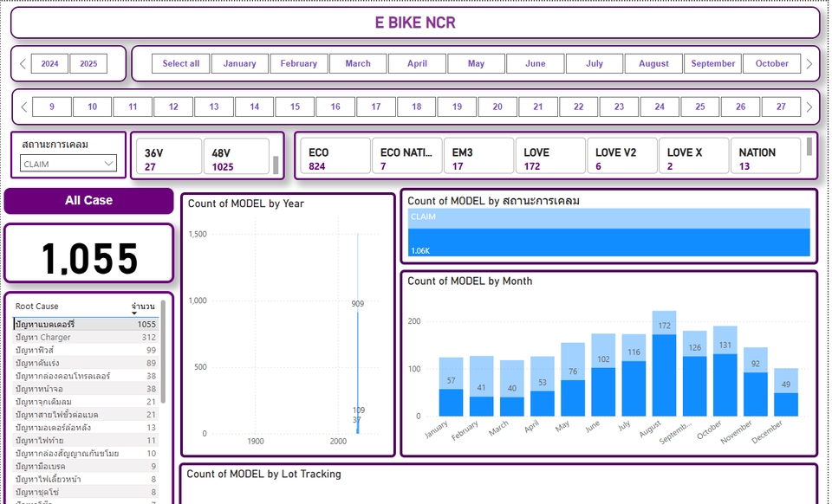
Task: Sort table by Root Cause header
Action: pyautogui.click(x=37, y=307)
